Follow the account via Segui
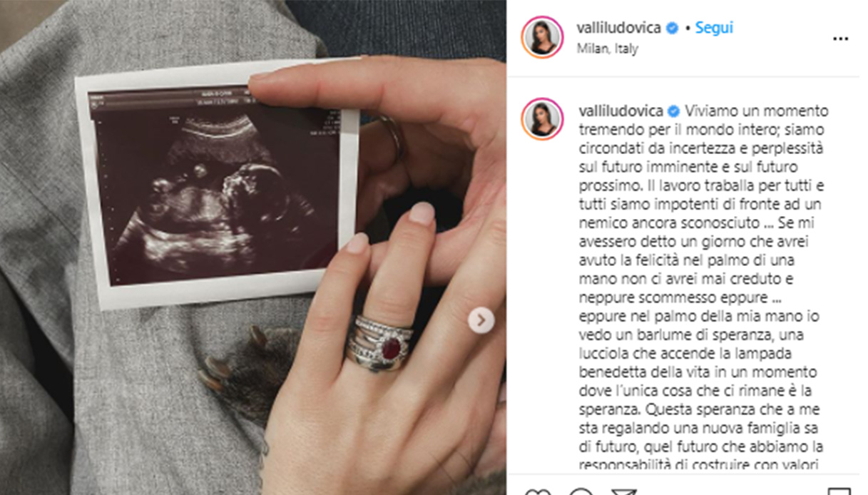868x495 pixels. [714, 28]
